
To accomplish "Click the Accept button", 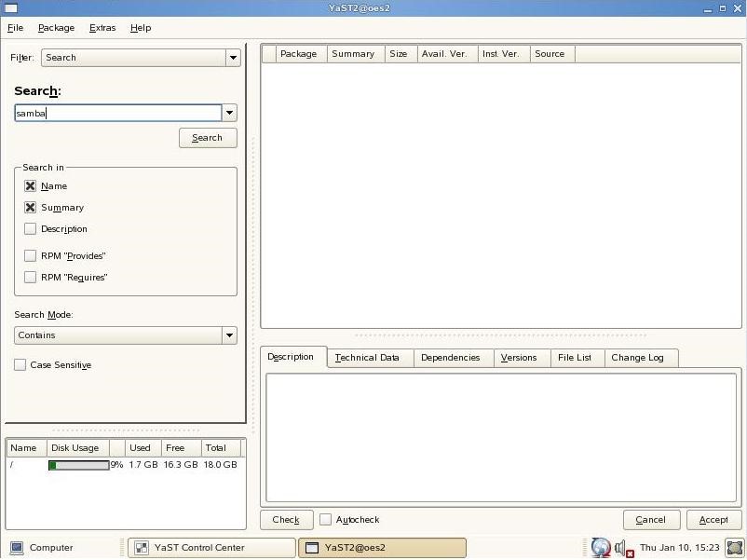I will (x=713, y=520).
